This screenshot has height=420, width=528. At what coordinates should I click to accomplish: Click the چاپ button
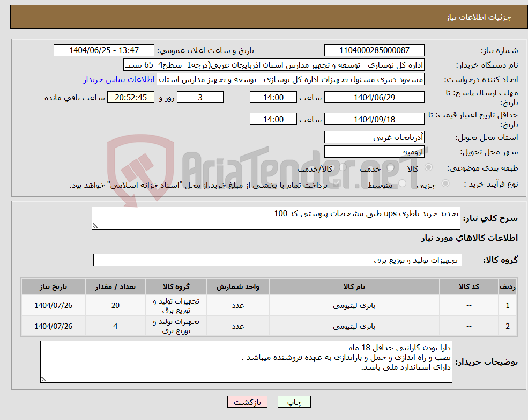pos(293,401)
